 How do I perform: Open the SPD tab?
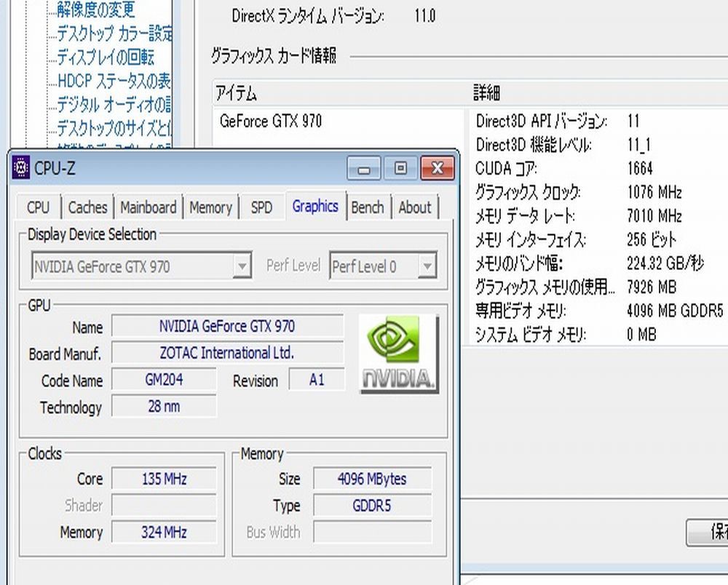261,207
